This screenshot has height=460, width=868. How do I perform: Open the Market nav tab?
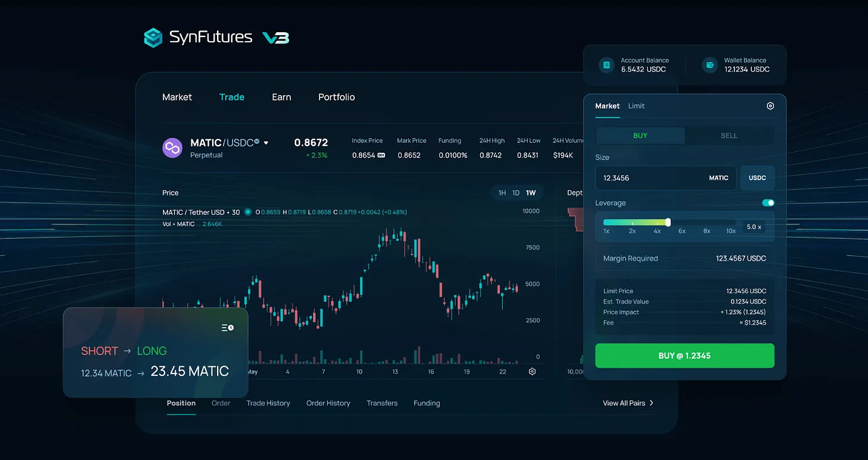pos(177,97)
